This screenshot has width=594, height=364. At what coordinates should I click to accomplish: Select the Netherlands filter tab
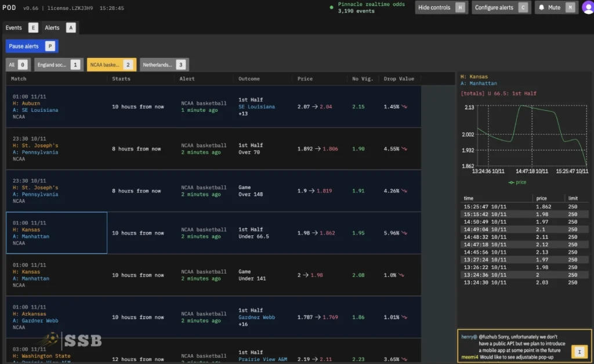pos(164,65)
